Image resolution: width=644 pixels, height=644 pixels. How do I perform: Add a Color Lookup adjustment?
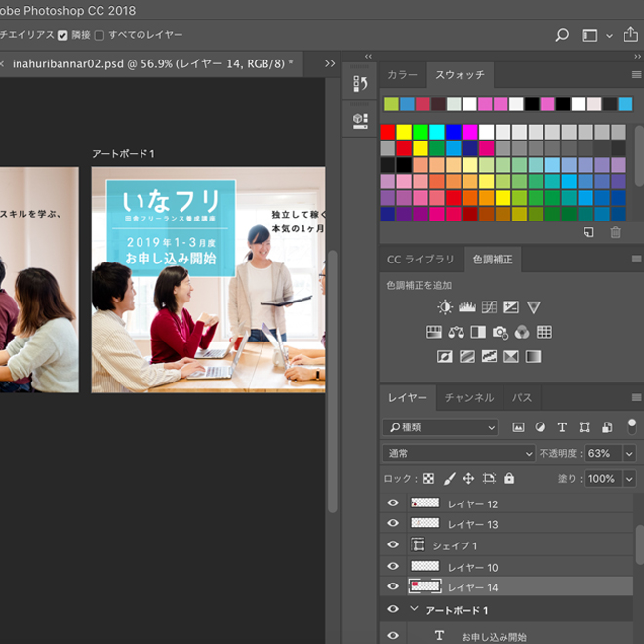[544, 332]
